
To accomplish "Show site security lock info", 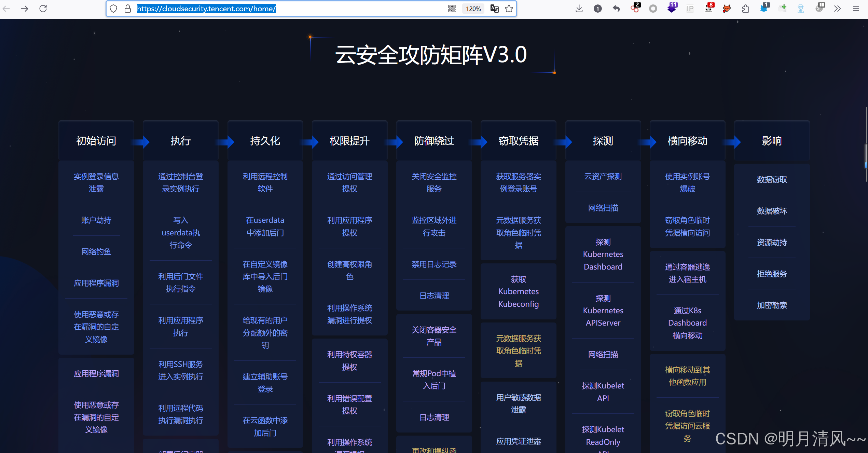I will pos(128,9).
